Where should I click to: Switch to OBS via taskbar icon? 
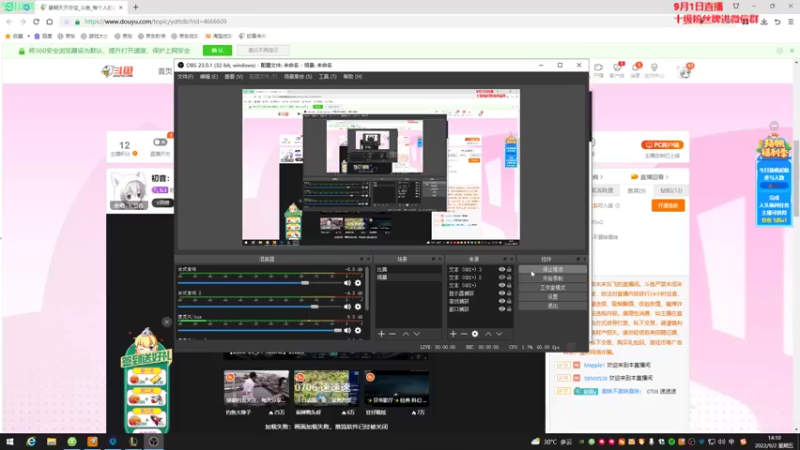point(154,441)
